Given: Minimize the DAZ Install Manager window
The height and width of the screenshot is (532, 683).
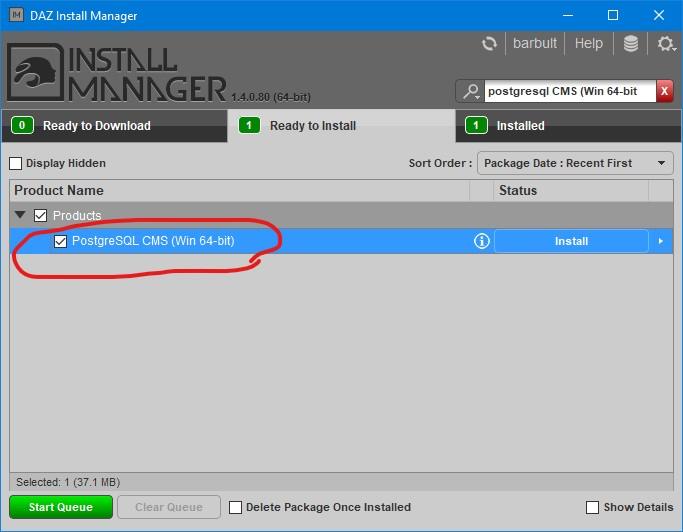Looking at the screenshot, I should coord(568,15).
